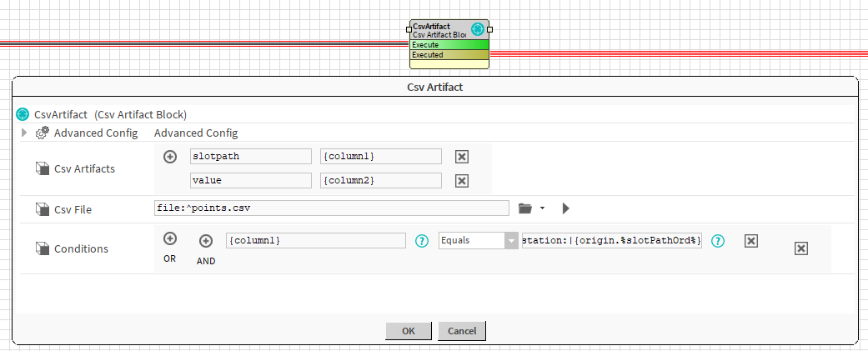
Task: Select the Execute slot on CsvArtifact block
Action: click(449, 45)
